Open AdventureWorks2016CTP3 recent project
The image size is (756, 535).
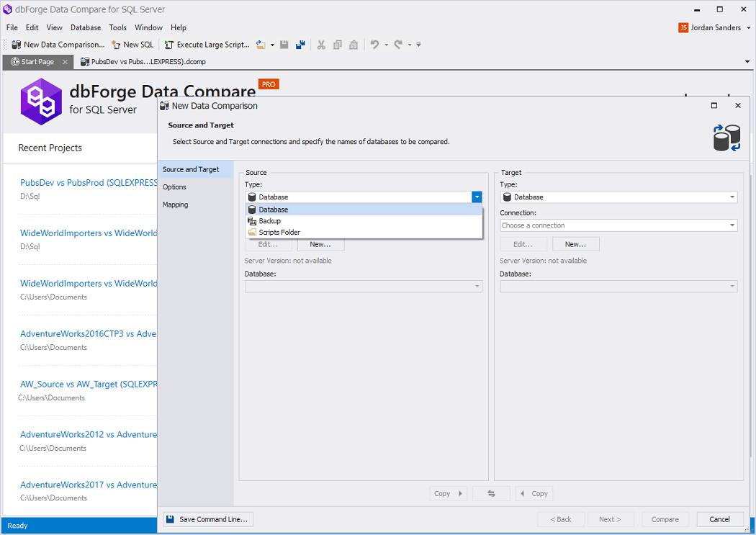(x=89, y=333)
